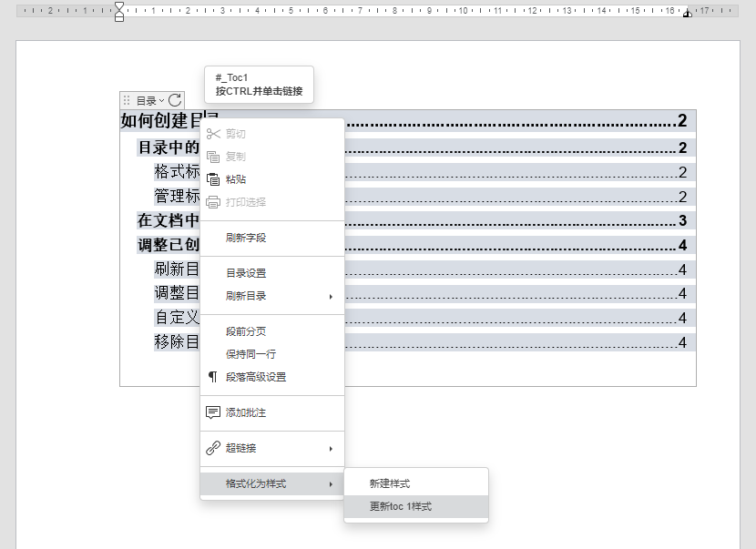Choose 新建样式 in the submenu
Image resolution: width=756 pixels, height=549 pixels.
(416, 483)
